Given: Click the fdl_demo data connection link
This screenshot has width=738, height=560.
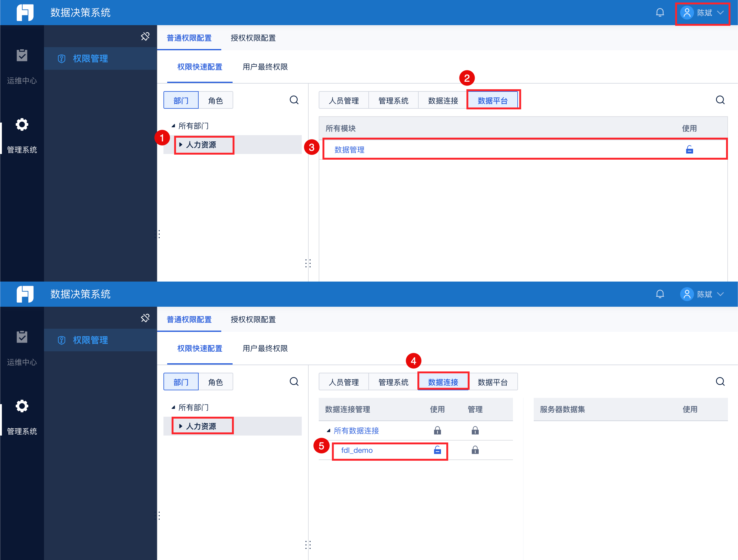Looking at the screenshot, I should click(357, 450).
